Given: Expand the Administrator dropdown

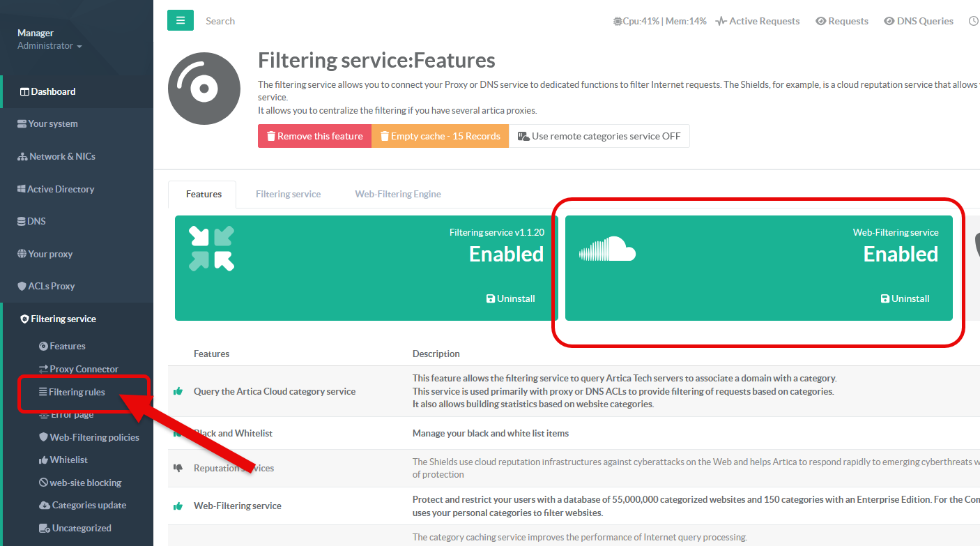Looking at the screenshot, I should coord(49,46).
